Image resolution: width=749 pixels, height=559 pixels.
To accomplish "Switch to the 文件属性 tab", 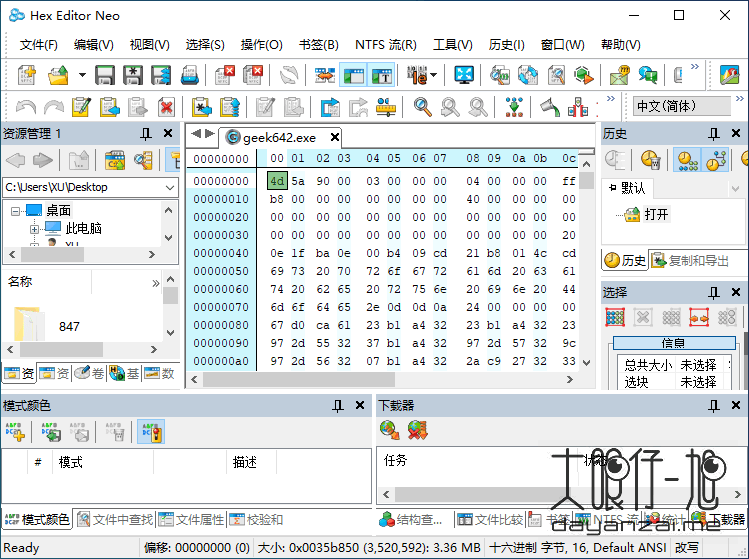I will [x=191, y=519].
